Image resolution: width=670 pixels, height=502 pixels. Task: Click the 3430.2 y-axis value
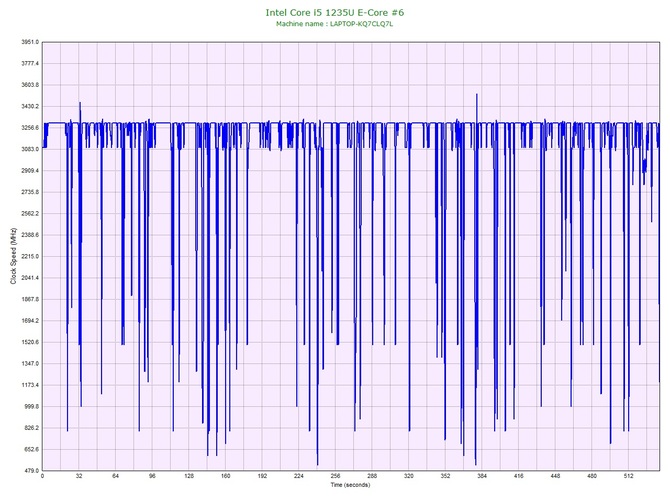[x=30, y=106]
